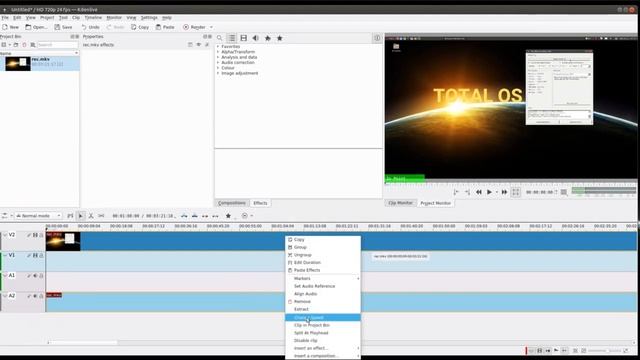This screenshot has height=360, width=640.
Task: Click the monitor fast-forward button
Action: click(504, 192)
